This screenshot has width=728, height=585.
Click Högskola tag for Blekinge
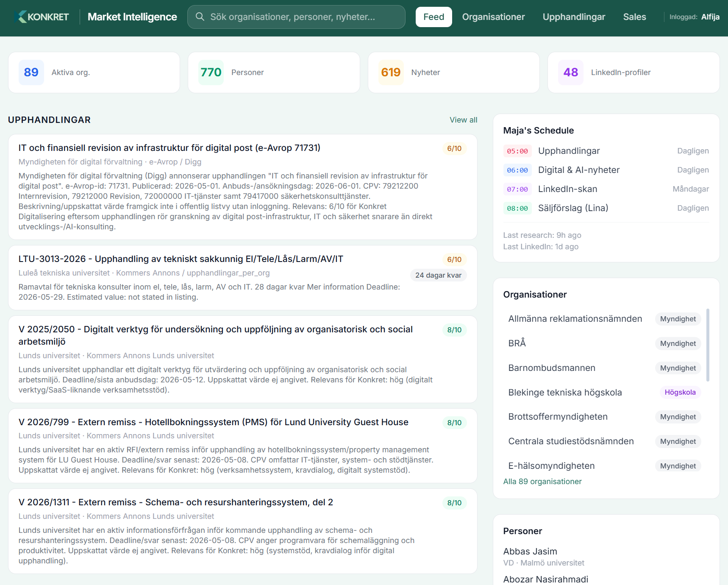[x=680, y=393]
